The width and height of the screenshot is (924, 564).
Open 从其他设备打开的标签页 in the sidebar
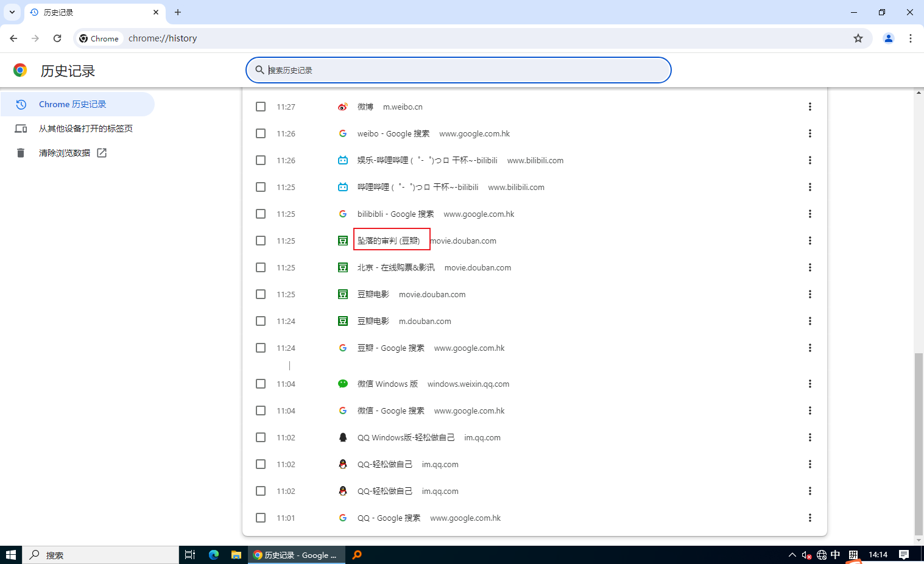(85, 129)
